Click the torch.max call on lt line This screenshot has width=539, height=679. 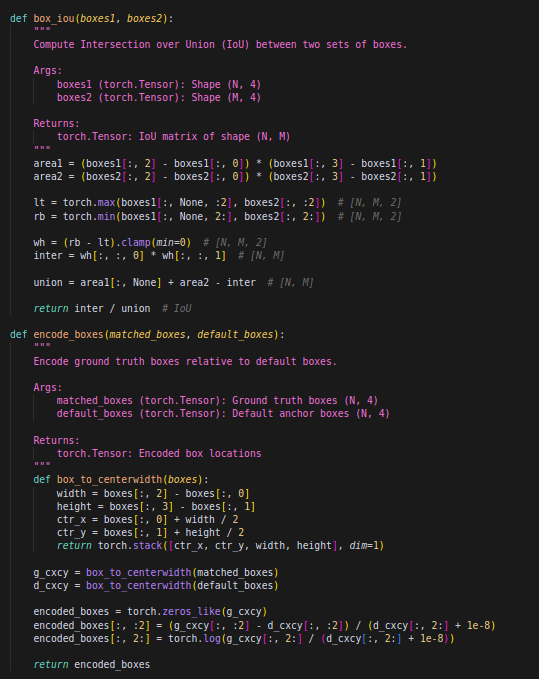coord(89,203)
